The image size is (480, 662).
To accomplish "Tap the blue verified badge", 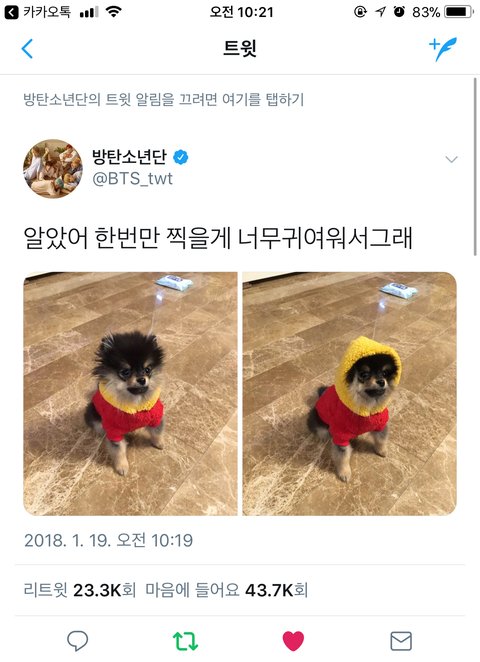I will click(x=181, y=157).
